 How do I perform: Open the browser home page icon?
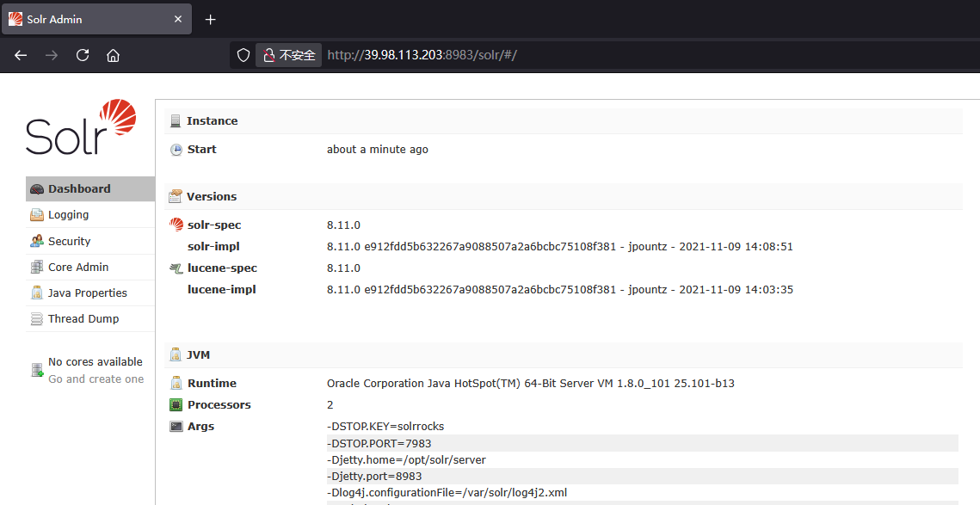coord(113,55)
